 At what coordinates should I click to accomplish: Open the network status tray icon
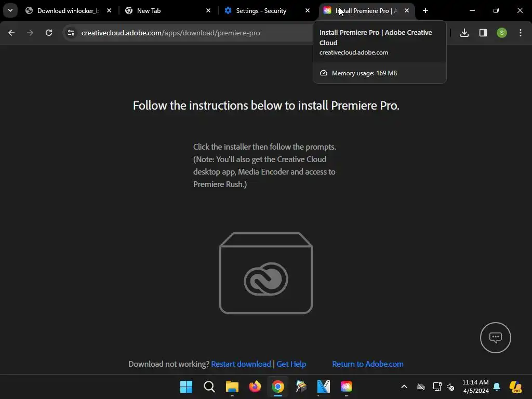pyautogui.click(x=437, y=387)
